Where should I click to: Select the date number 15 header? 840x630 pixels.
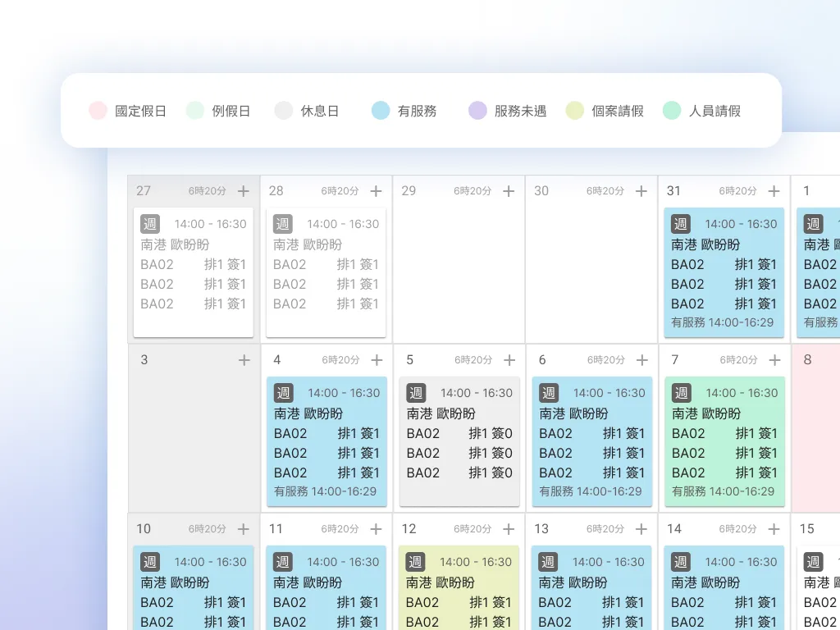[807, 529]
